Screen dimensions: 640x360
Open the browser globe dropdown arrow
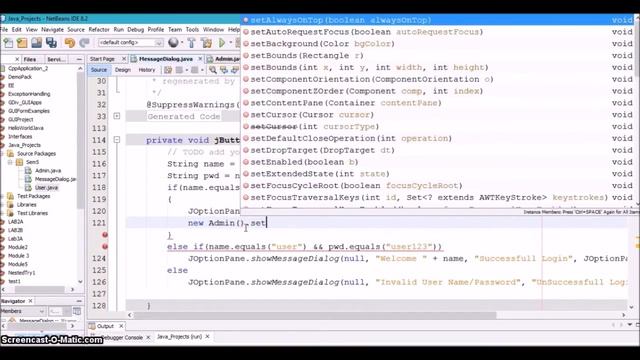(x=182, y=42)
